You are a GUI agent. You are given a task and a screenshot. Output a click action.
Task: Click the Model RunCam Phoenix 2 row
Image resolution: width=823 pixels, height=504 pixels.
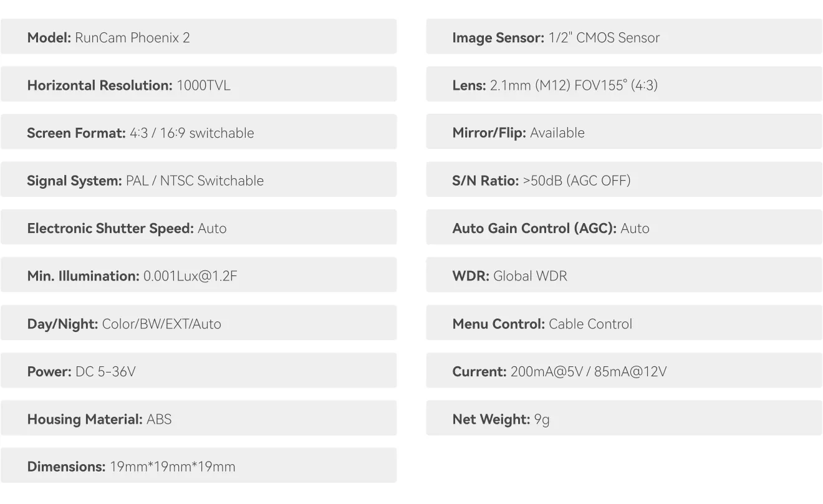tap(198, 37)
